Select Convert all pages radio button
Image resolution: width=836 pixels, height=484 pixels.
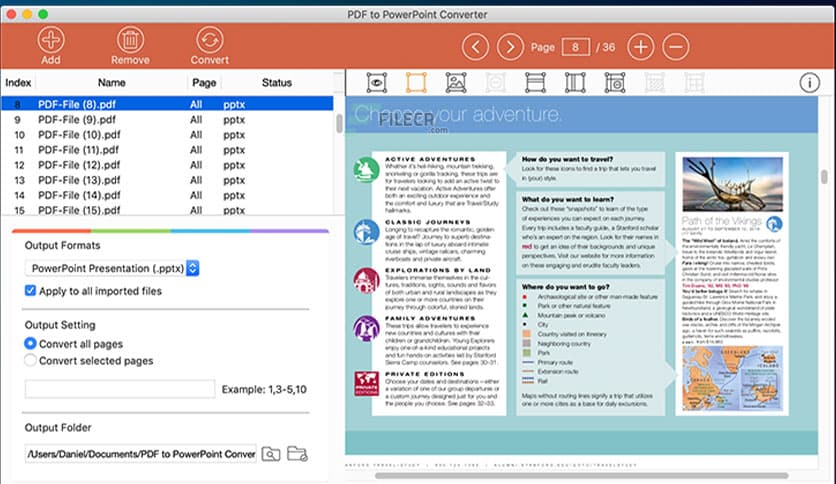point(30,343)
